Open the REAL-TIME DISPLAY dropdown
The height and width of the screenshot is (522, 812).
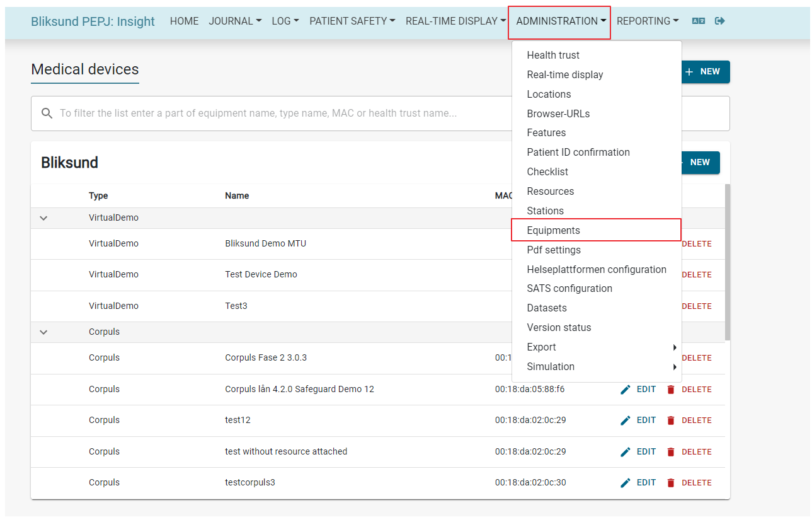(x=455, y=21)
